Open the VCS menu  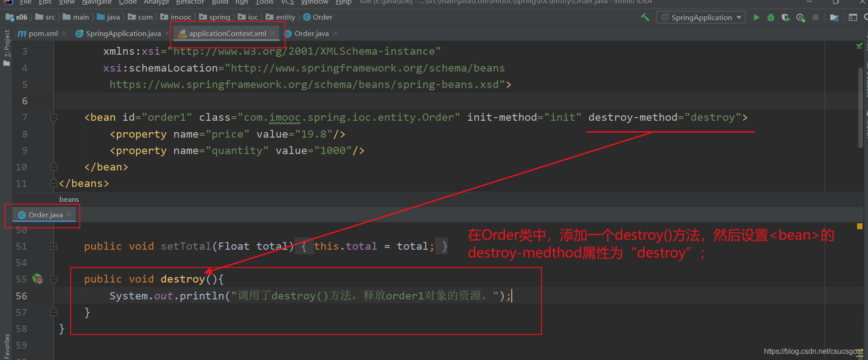(x=287, y=2)
